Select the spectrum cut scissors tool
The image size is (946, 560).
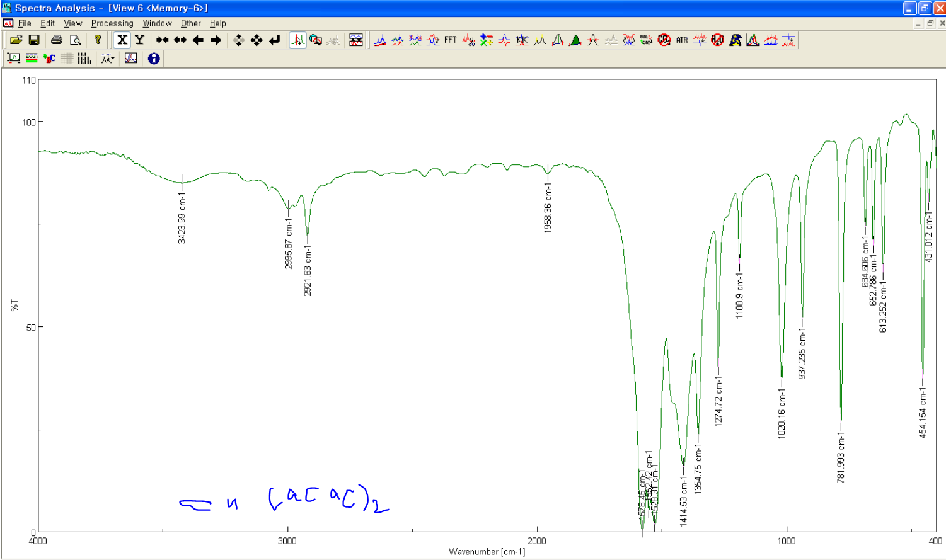point(468,40)
